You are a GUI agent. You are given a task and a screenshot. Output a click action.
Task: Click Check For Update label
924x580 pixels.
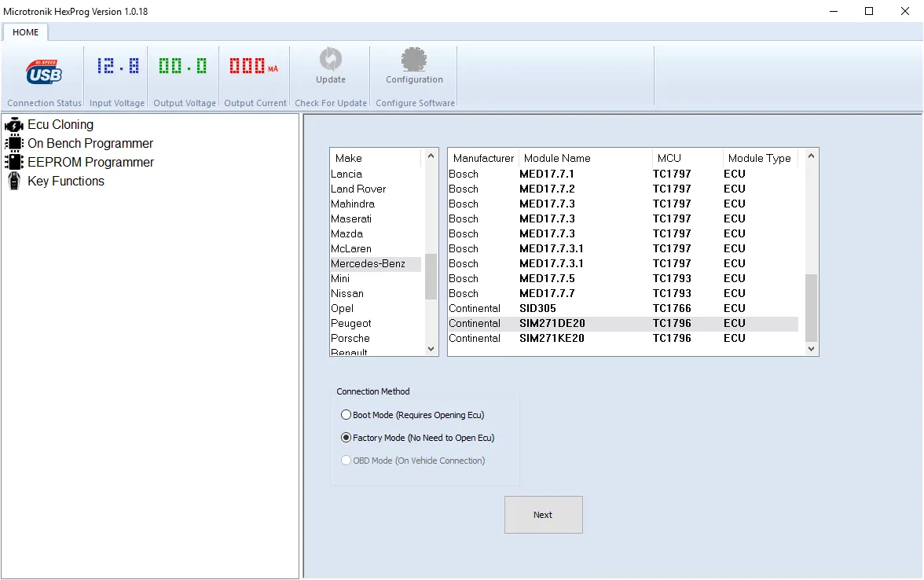[331, 103]
